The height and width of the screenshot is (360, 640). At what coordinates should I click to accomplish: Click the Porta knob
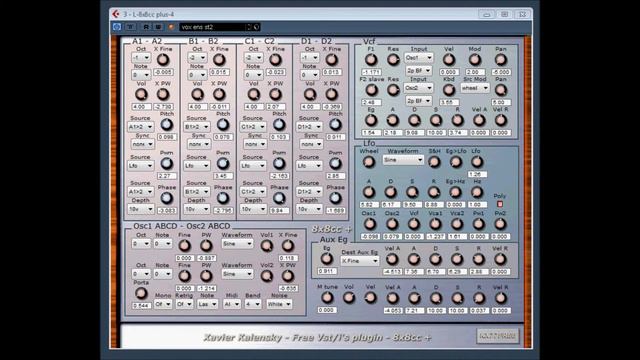point(141,293)
